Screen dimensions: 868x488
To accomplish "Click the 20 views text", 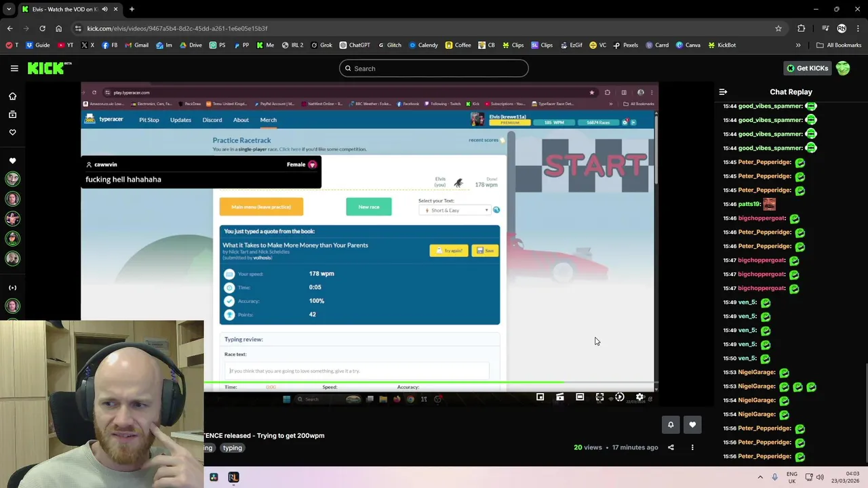I will point(588,447).
